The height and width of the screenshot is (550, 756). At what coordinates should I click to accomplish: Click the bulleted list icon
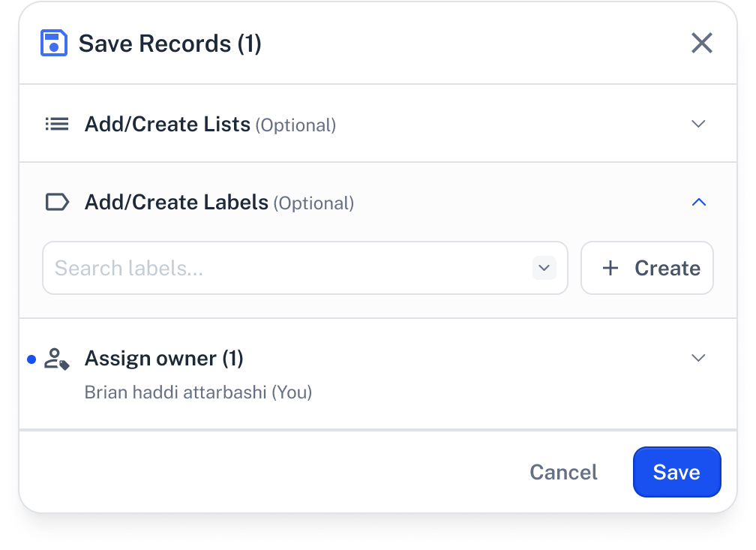[57, 124]
